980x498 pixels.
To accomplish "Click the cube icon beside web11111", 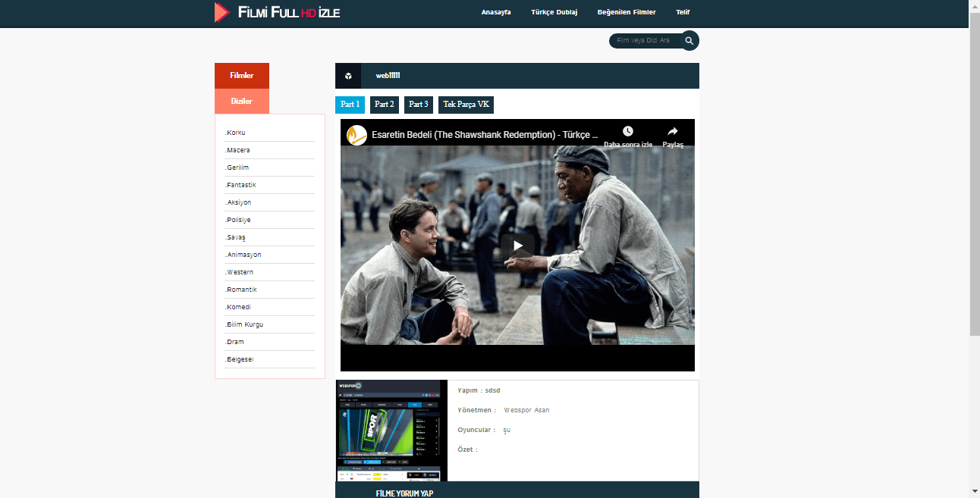I will 348,76.
